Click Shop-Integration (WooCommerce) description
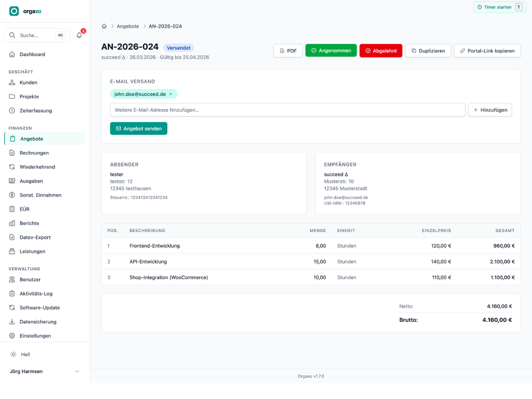The width and height of the screenshot is (532, 399). click(168, 278)
